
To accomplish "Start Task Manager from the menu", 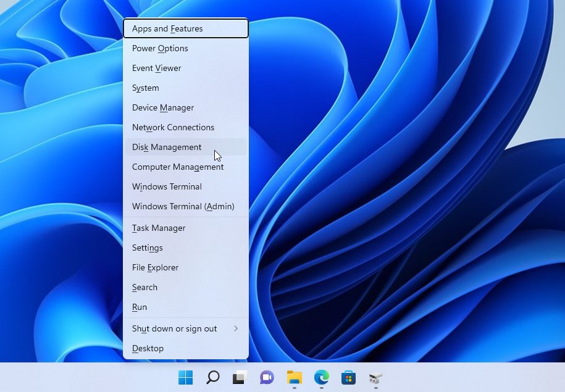I will [x=186, y=228].
